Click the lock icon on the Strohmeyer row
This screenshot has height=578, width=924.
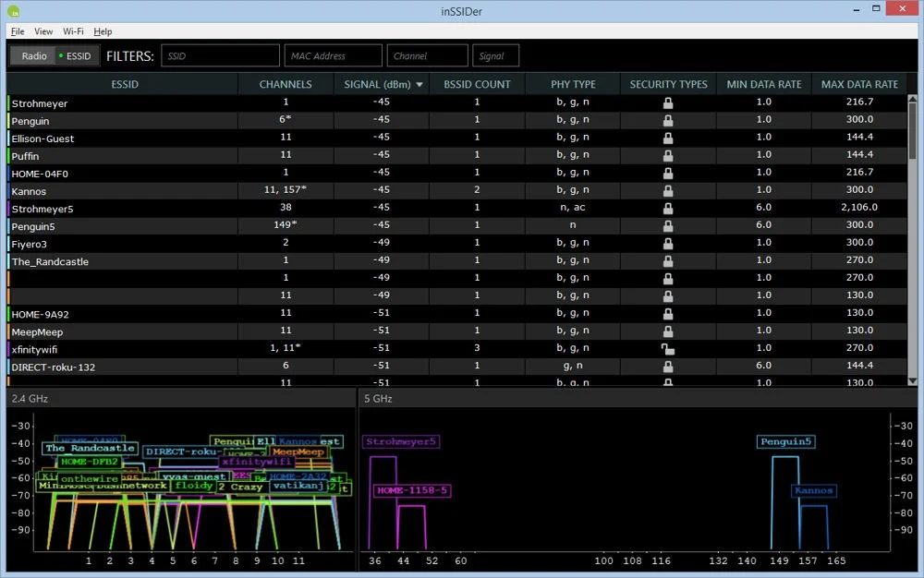[x=667, y=102]
